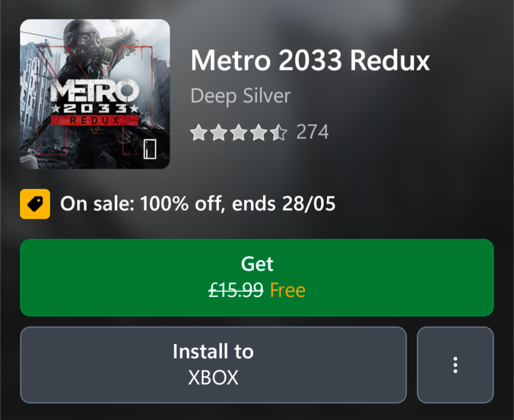
Task: Open the three-dot more options menu
Action: tap(455, 365)
